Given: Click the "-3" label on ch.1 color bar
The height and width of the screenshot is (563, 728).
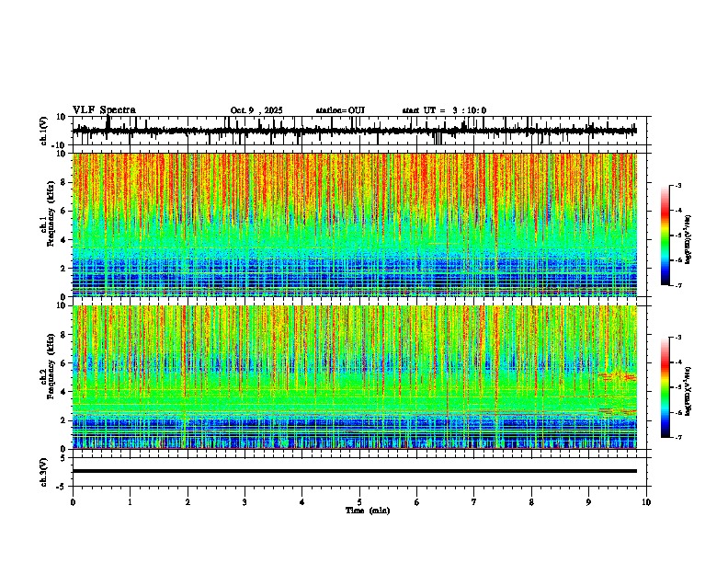Looking at the screenshot, I should click(x=677, y=185).
